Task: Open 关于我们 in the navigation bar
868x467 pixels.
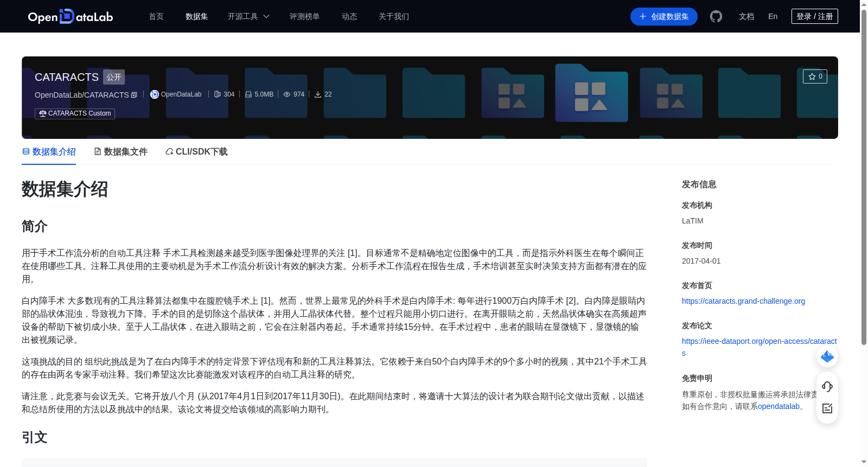Action: click(x=394, y=16)
